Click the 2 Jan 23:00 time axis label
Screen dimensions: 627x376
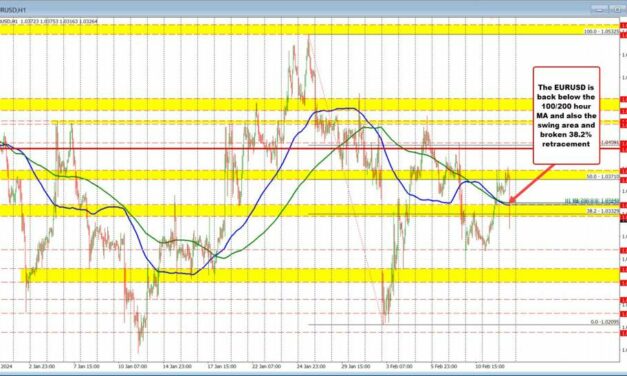[42, 366]
